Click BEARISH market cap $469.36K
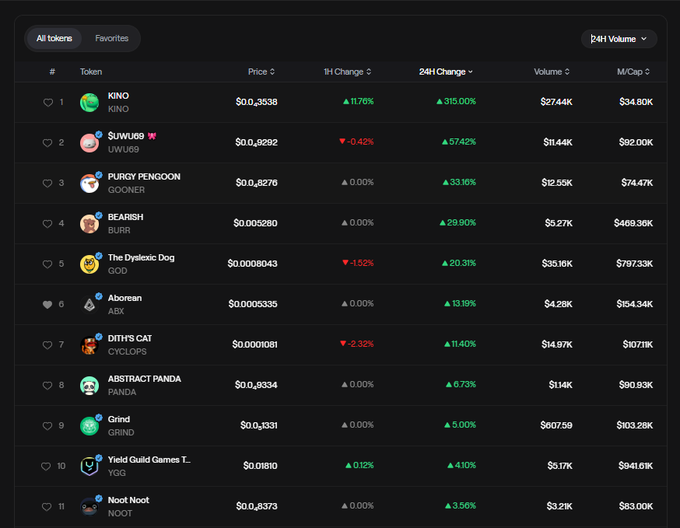The height and width of the screenshot is (528, 680). point(633,223)
